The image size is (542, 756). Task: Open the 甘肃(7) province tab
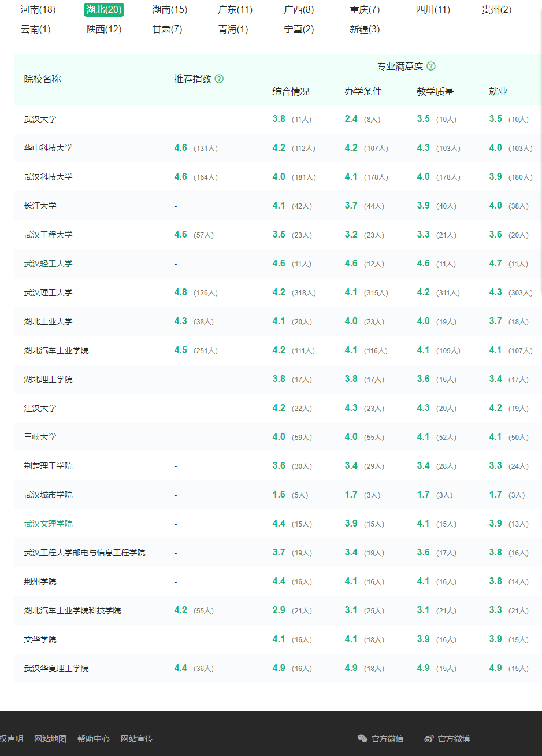pos(168,29)
